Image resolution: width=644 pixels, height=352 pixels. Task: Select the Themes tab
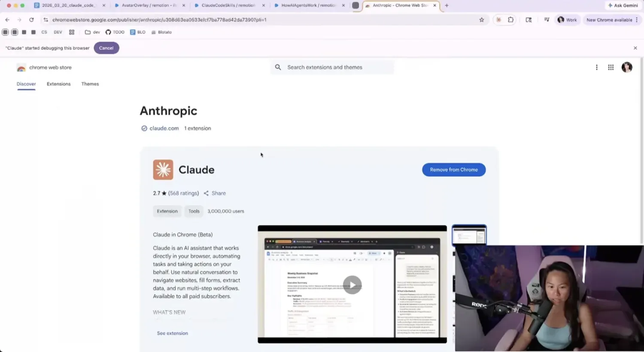tap(90, 84)
